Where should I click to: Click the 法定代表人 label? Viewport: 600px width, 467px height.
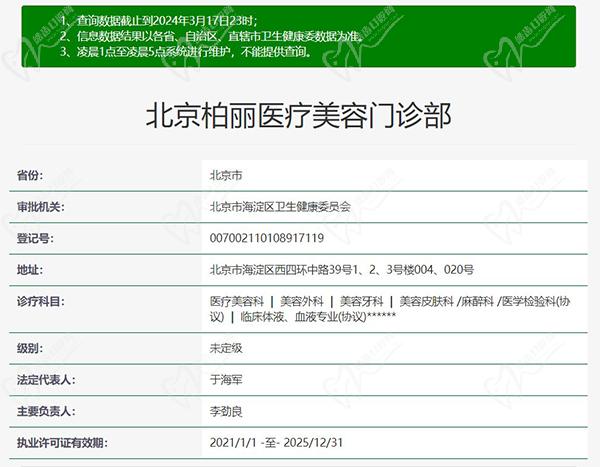tap(46, 380)
